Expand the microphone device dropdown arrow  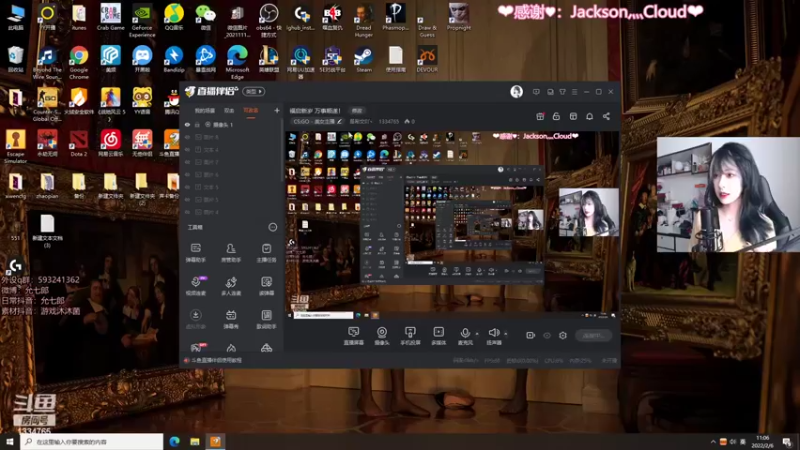[477, 334]
